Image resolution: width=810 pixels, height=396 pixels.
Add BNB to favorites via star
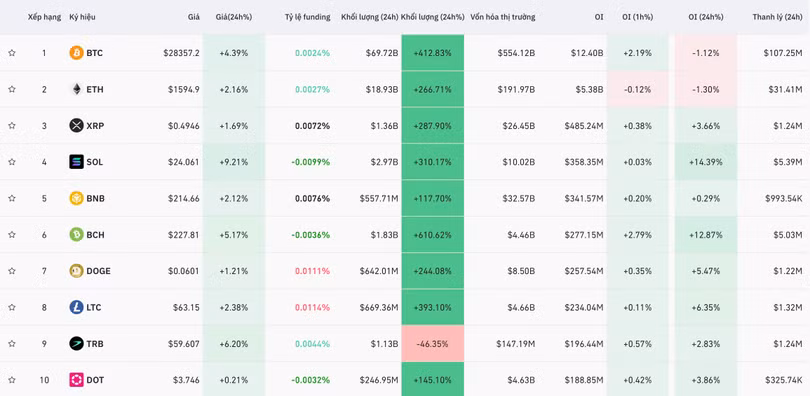coord(12,198)
